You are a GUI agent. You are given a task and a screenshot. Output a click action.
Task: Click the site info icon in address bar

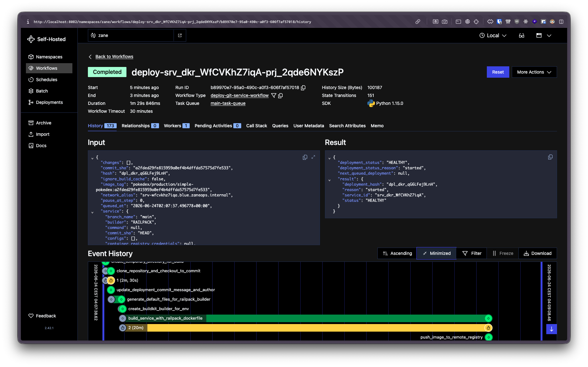tap(28, 21)
